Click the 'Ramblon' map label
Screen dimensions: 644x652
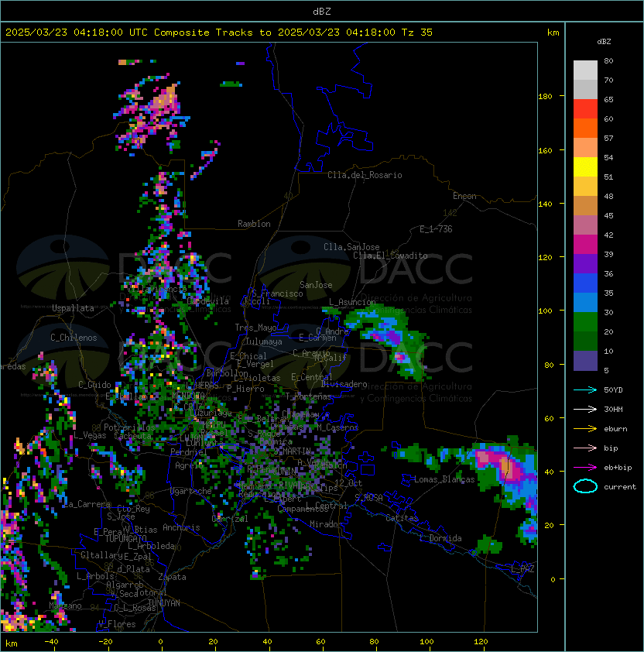254,224
